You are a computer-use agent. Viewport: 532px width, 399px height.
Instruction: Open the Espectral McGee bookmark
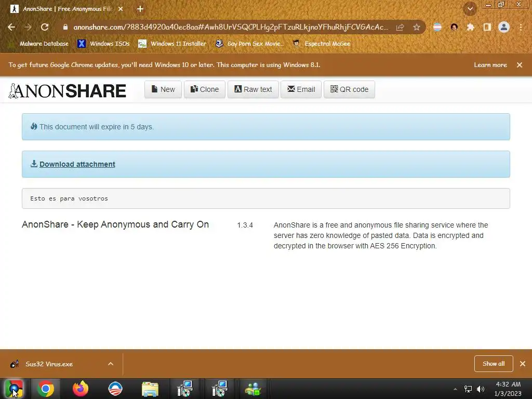click(321, 44)
